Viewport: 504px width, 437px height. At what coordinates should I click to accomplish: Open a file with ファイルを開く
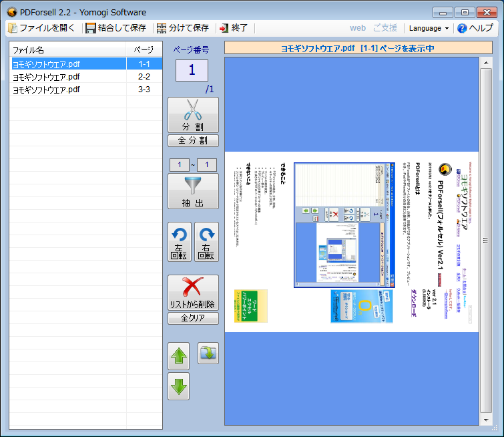pyautogui.click(x=41, y=28)
